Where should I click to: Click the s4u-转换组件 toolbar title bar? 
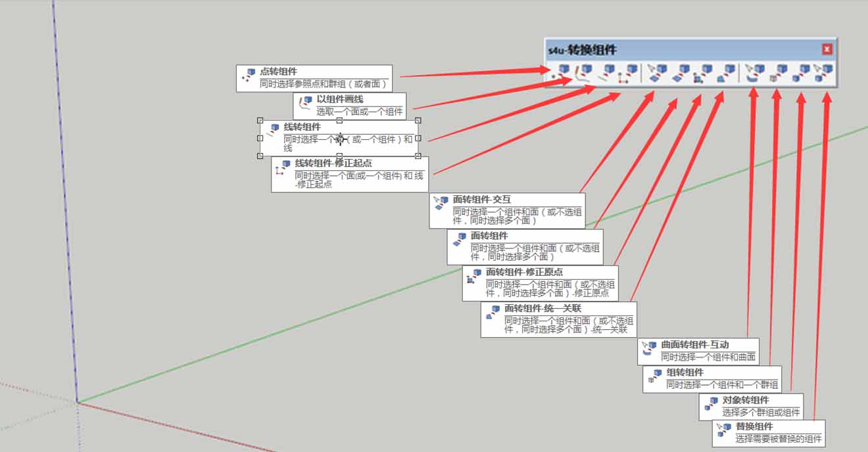(658, 50)
